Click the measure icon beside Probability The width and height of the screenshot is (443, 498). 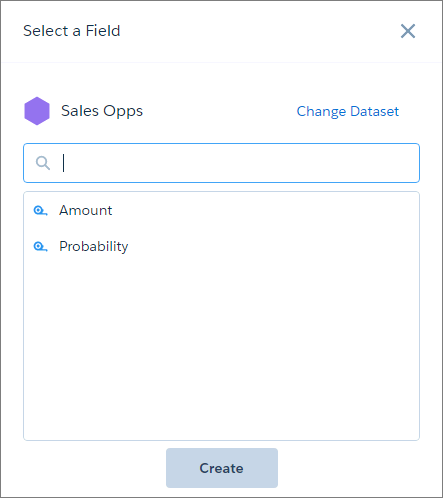(40, 247)
